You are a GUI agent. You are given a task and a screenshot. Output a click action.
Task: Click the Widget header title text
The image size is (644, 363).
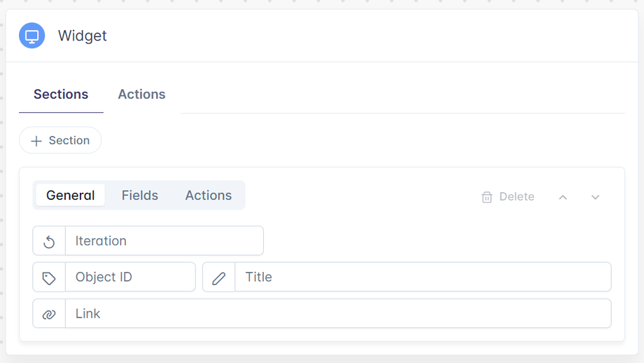tap(83, 36)
